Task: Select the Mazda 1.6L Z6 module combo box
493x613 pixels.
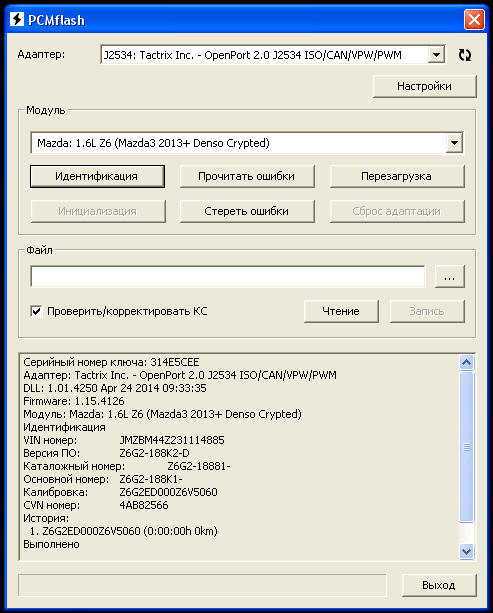Action: point(247,143)
